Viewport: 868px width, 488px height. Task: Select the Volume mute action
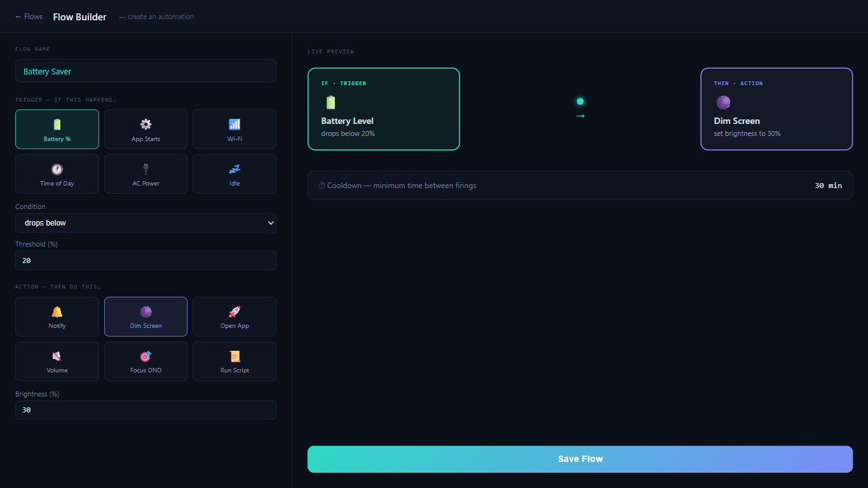coord(57,361)
